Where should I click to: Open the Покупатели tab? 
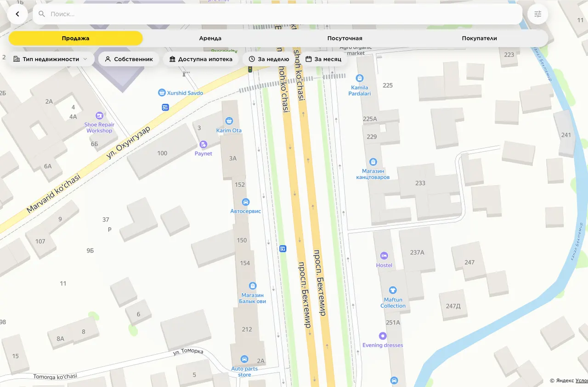tap(479, 39)
